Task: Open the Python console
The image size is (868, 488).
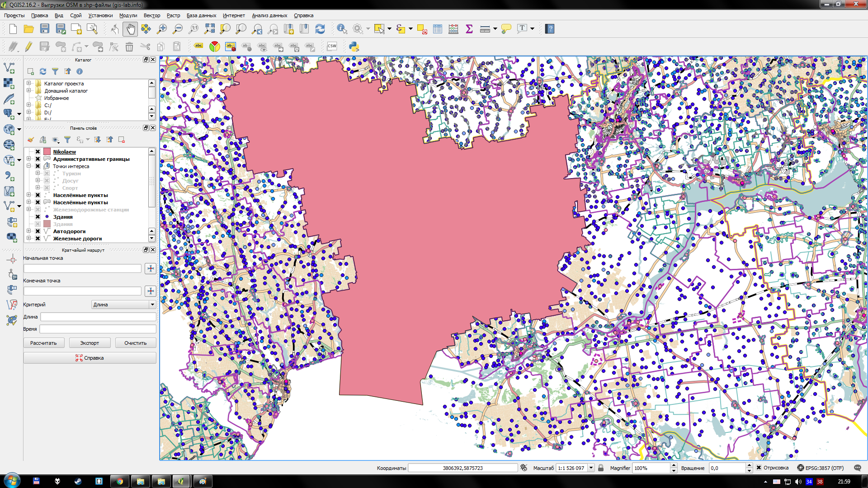Action: 354,47
